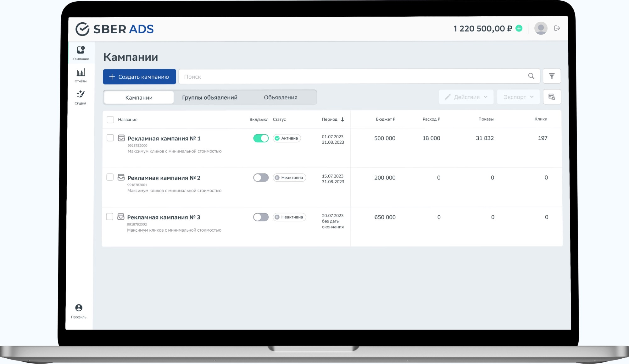629x364 pixels.
Task: Expand the Экспорт dropdown
Action: click(518, 97)
